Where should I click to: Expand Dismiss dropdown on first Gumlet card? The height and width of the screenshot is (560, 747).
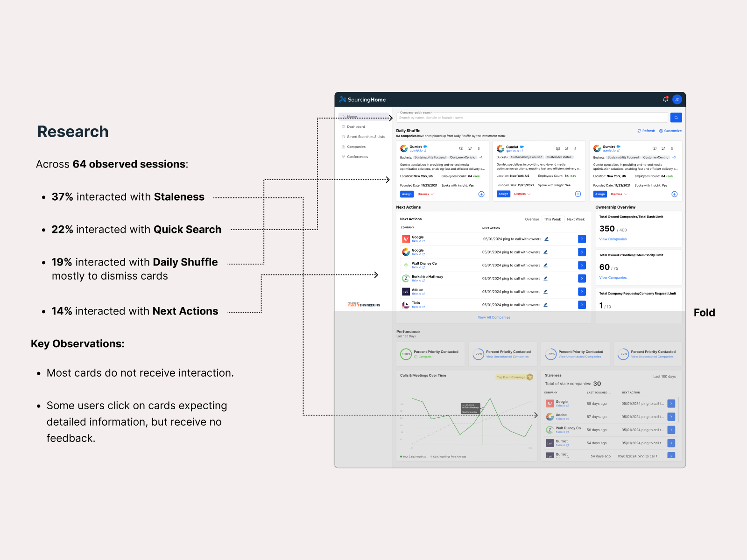click(426, 194)
